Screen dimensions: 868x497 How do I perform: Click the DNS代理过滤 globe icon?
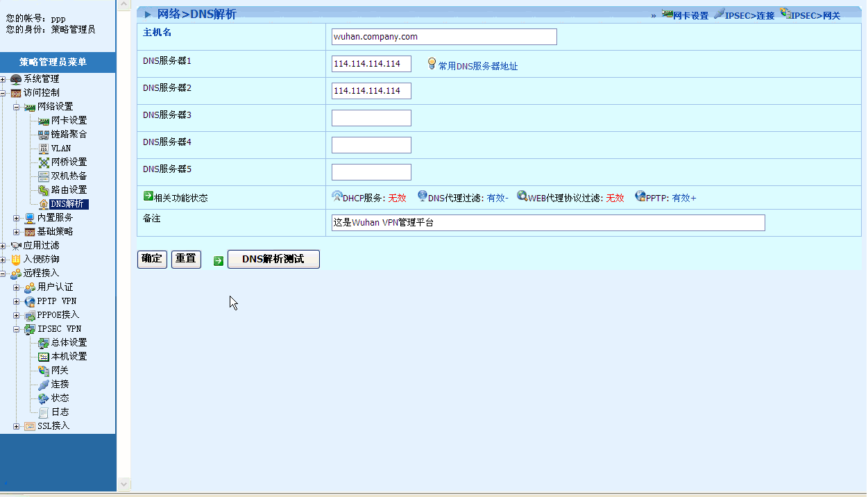tap(423, 196)
